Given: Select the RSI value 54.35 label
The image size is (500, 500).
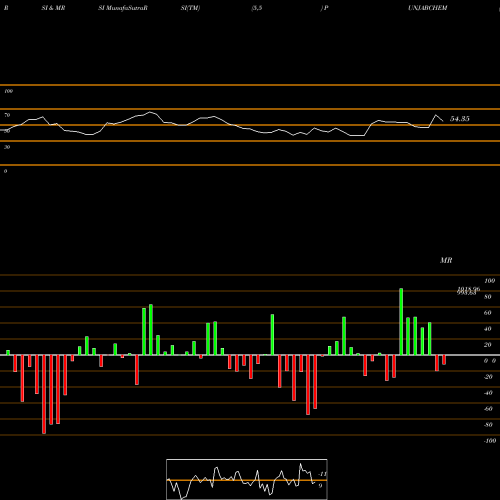Looking at the screenshot, I should point(460,119).
